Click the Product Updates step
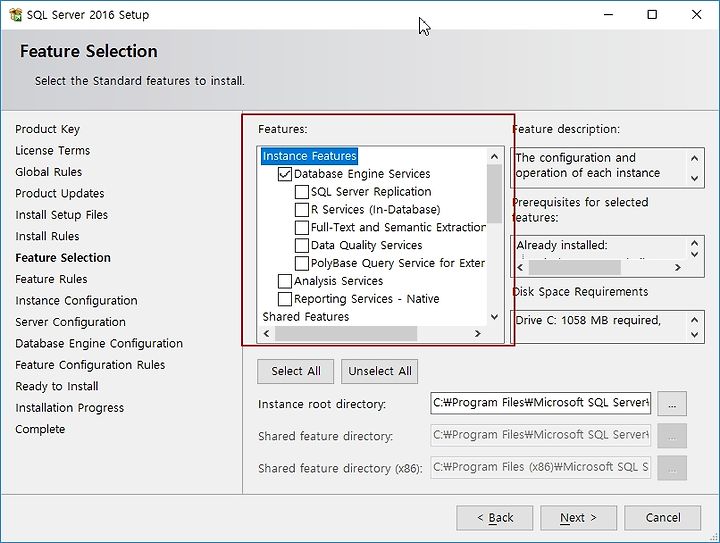The height and width of the screenshot is (543, 720). pos(60,194)
